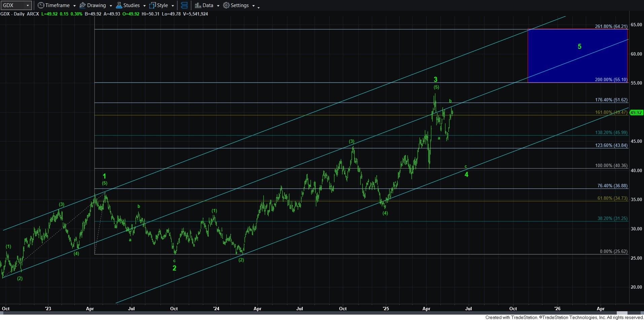Select the large green wave 4 label
Image resolution: width=644 pixels, height=320 pixels.
[466, 174]
